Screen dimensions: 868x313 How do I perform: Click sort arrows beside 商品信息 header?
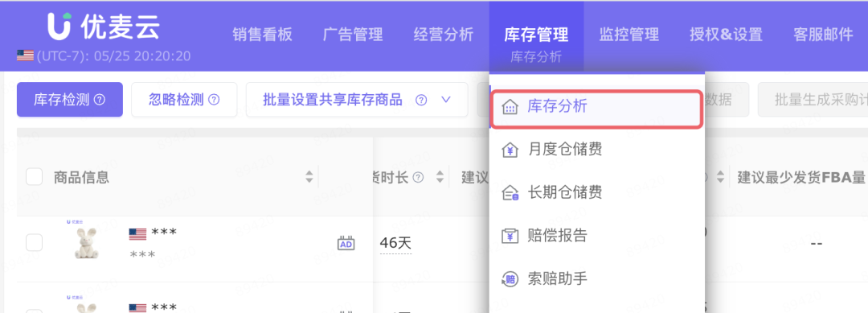tap(309, 177)
